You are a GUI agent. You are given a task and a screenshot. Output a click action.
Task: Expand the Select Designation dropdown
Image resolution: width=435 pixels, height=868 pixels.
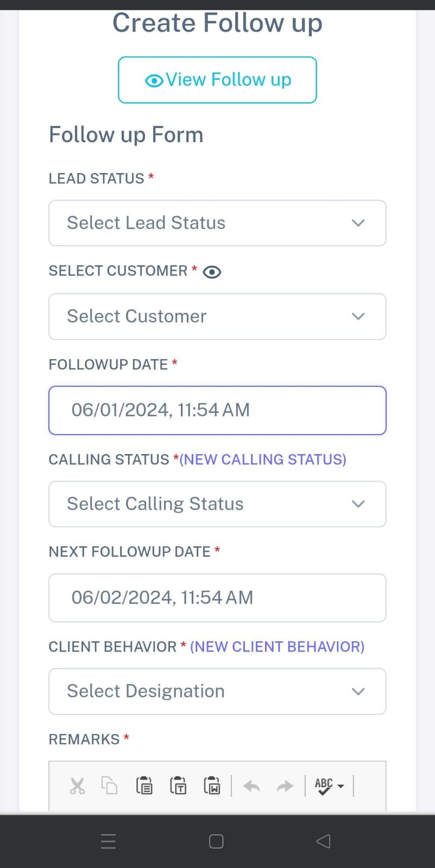click(x=217, y=692)
